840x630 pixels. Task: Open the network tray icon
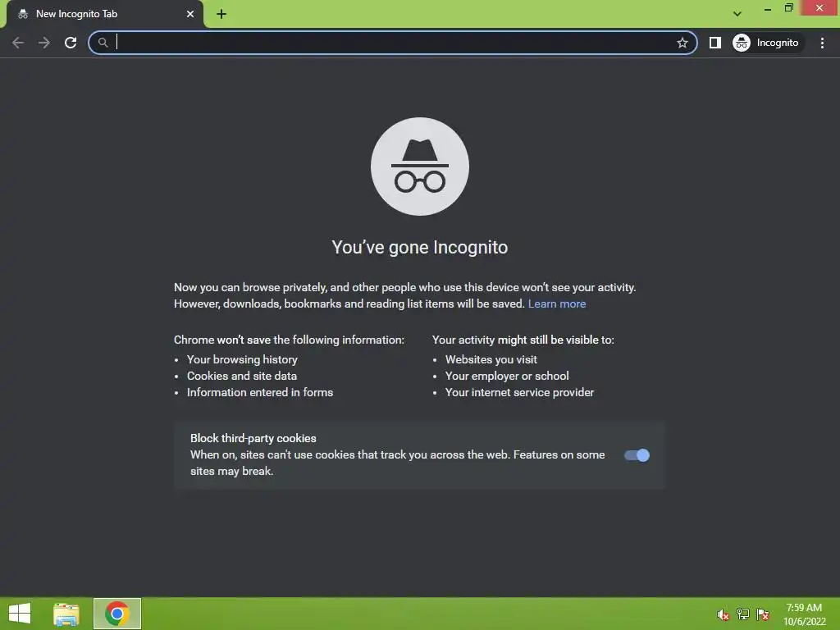point(743,614)
